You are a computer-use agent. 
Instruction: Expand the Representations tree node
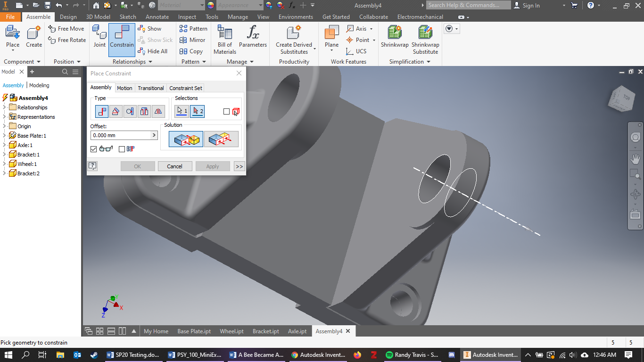[4, 117]
